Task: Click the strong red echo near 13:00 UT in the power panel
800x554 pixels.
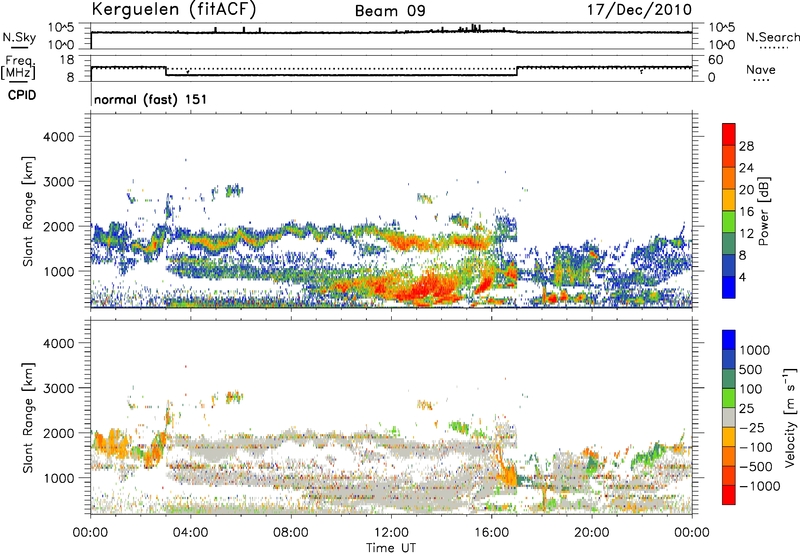Action: [429, 288]
